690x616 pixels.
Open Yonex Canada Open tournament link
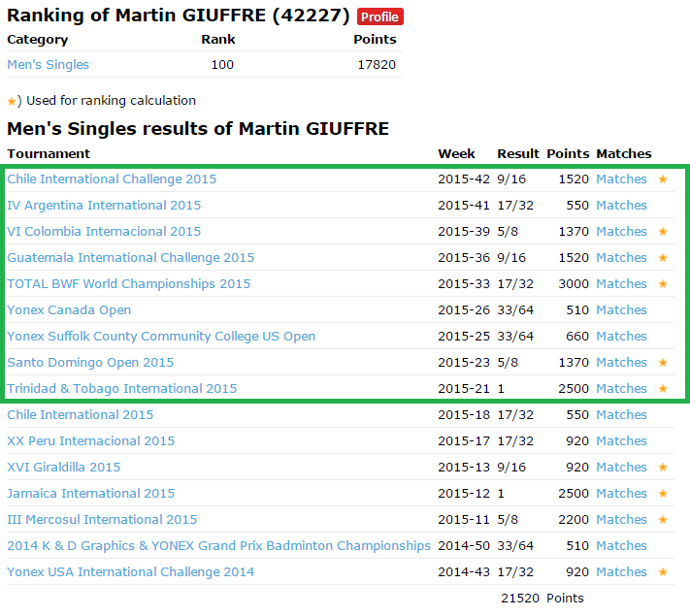click(69, 309)
